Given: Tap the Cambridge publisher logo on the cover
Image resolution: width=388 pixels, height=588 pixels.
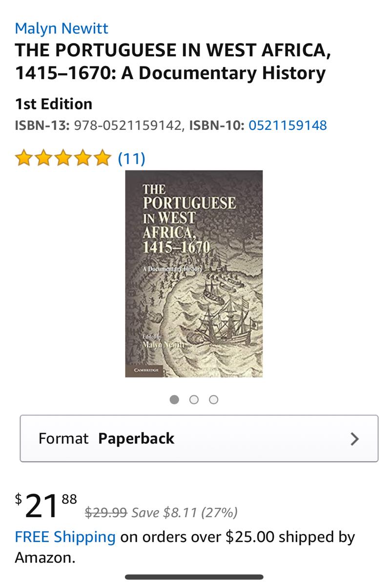Looking at the screenshot, I should point(146,371).
